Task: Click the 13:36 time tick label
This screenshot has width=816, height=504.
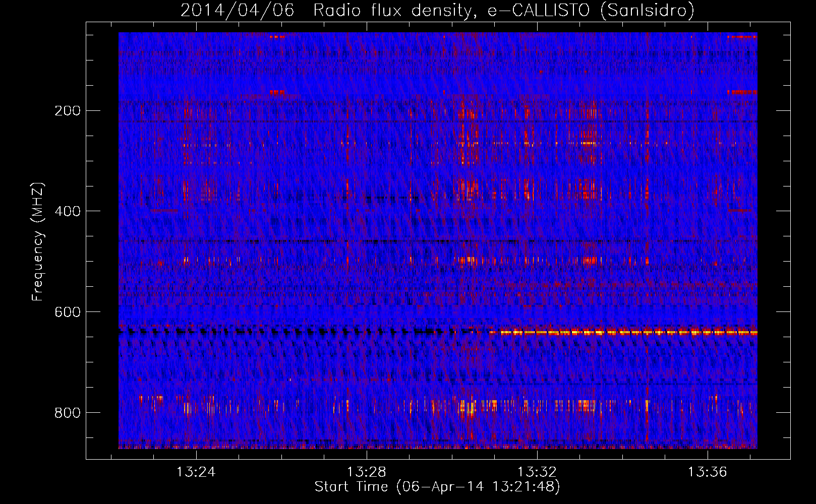Action: click(x=708, y=472)
